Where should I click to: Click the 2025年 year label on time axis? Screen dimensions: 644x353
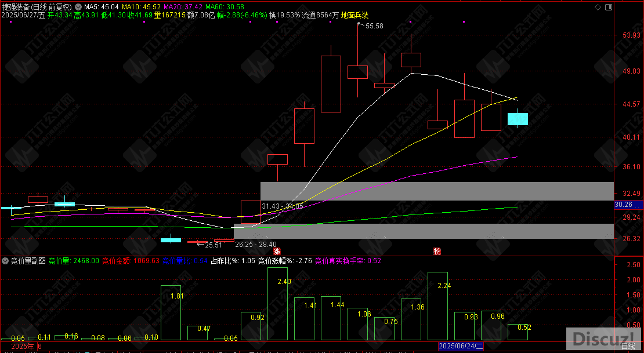point(23,346)
